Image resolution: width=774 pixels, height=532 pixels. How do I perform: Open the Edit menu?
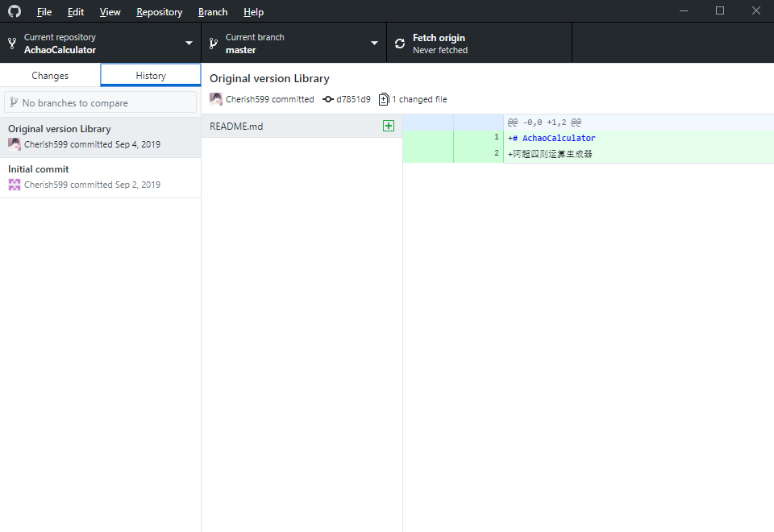pyautogui.click(x=76, y=12)
